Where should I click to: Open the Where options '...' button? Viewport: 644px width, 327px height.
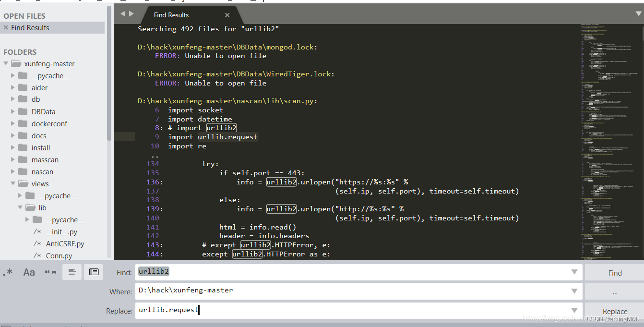[x=615, y=292]
